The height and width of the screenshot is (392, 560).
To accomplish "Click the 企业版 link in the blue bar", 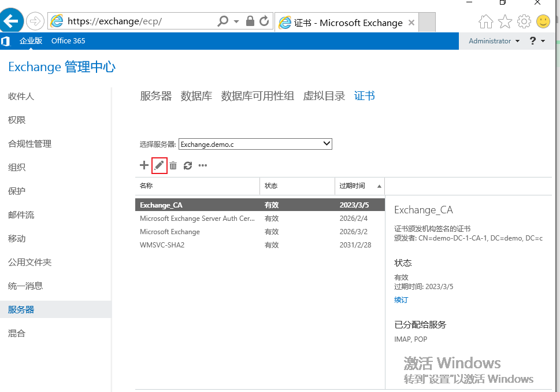I will coord(31,40).
